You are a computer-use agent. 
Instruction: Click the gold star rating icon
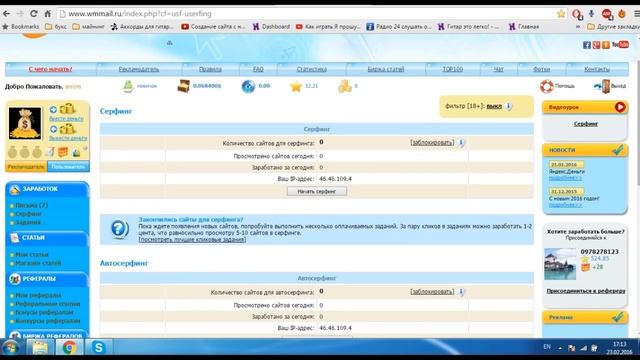coord(296,86)
